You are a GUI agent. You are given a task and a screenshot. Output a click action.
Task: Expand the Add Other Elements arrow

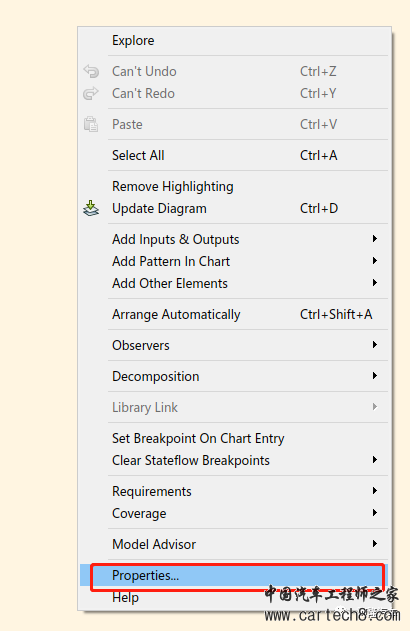[x=375, y=283]
